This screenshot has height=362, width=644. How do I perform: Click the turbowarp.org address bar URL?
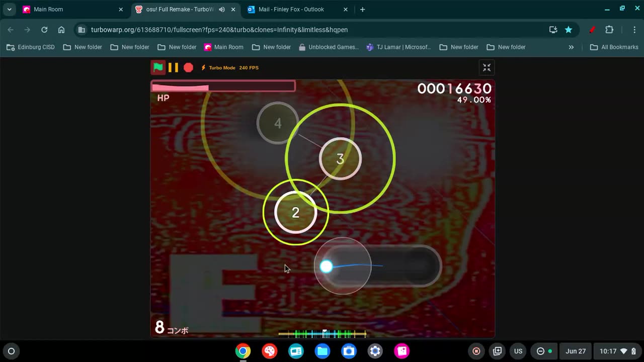(x=219, y=30)
